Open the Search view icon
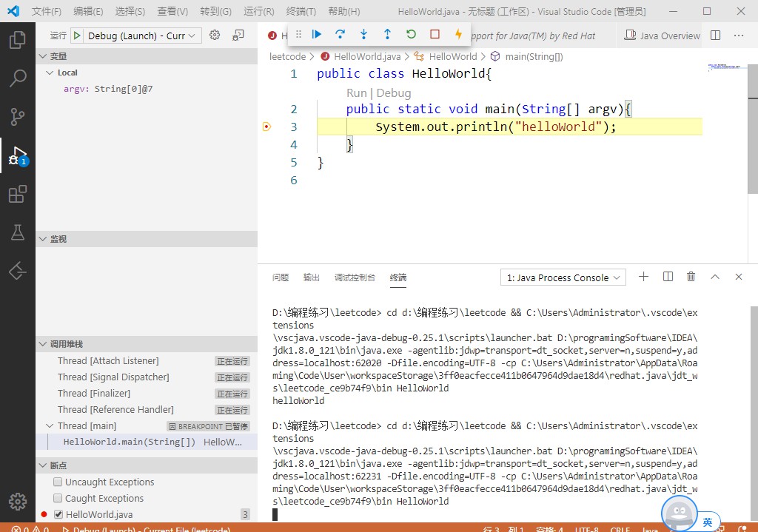Viewport: 758px width, 532px height. pos(19,78)
